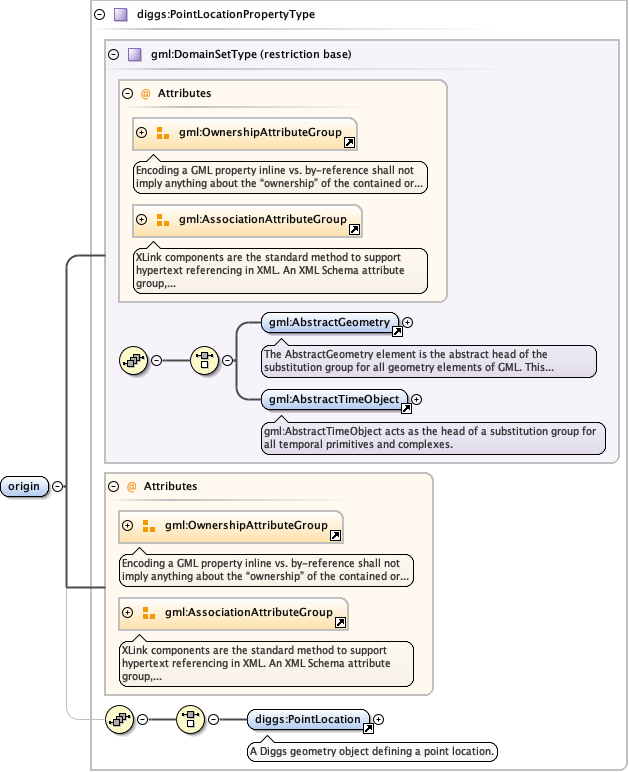Expand gml:AbstractTimeObject with plus button
This screenshot has width=629, height=772.
417,399
